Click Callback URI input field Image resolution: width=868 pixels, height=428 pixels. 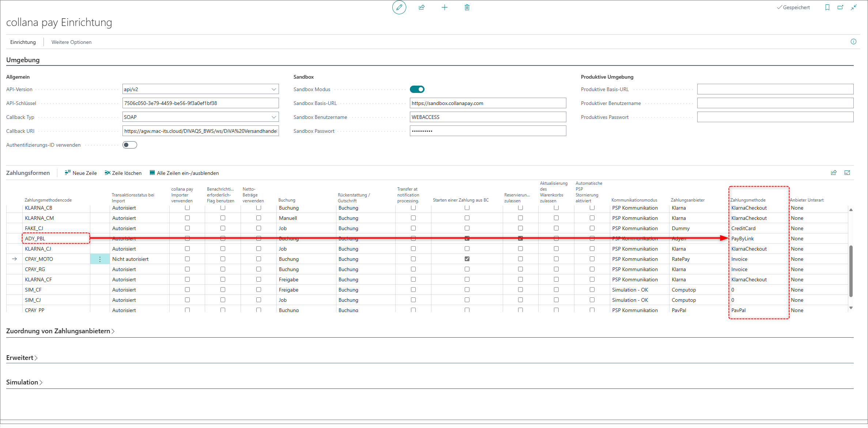pyautogui.click(x=200, y=131)
